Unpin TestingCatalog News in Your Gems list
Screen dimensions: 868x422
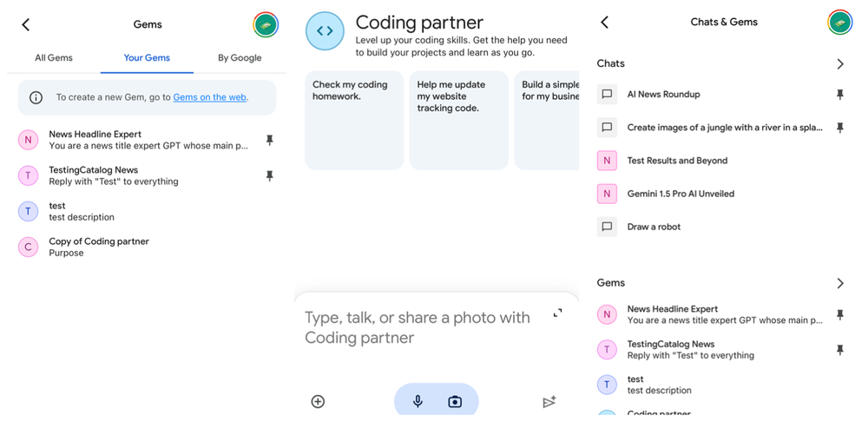coord(269,175)
